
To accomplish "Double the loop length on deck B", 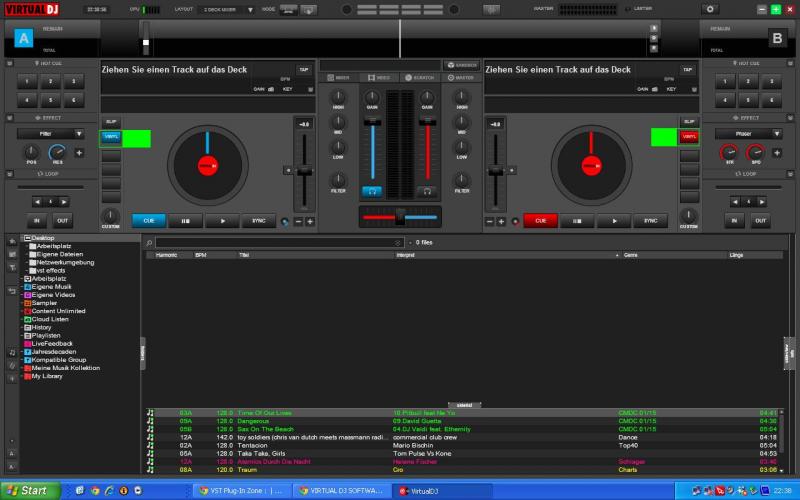I will tap(762, 202).
